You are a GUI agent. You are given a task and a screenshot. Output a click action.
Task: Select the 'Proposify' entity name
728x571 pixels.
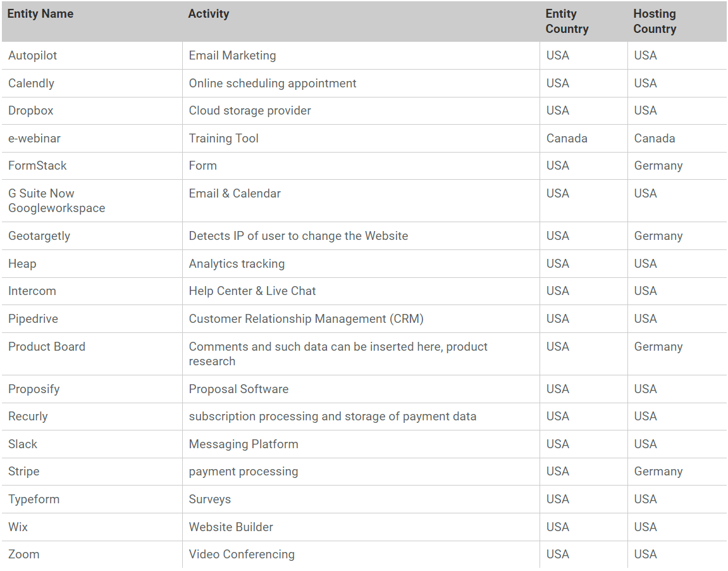pyautogui.click(x=34, y=389)
